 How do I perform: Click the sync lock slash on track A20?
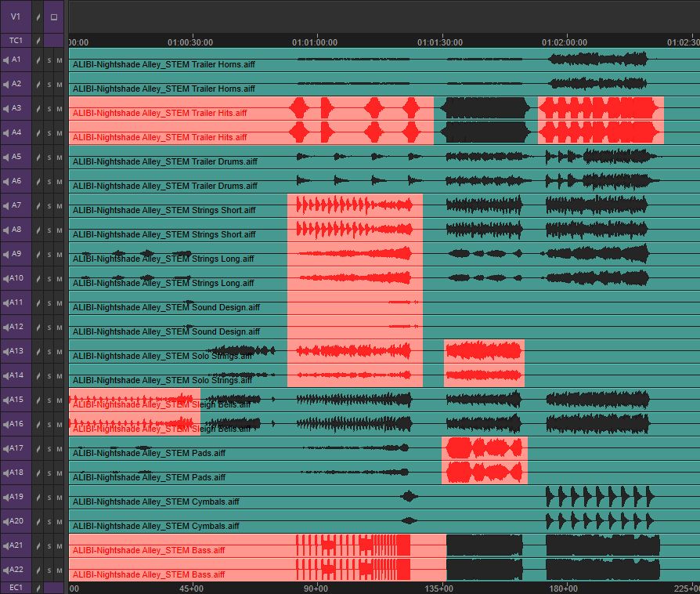click(x=38, y=522)
